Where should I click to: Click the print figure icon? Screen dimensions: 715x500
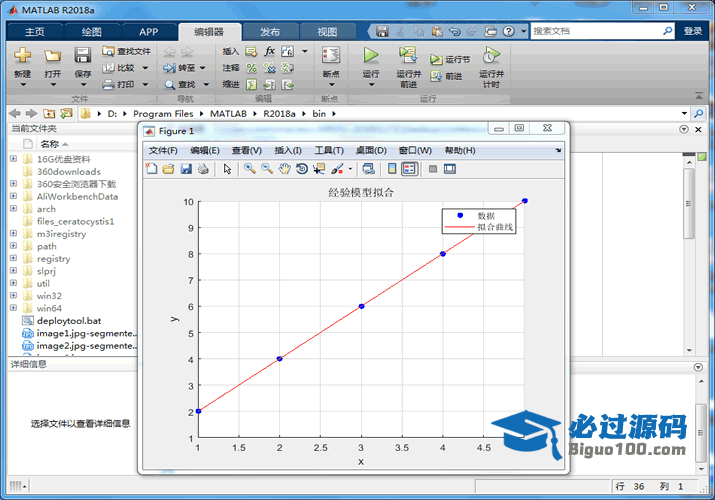coord(203,169)
